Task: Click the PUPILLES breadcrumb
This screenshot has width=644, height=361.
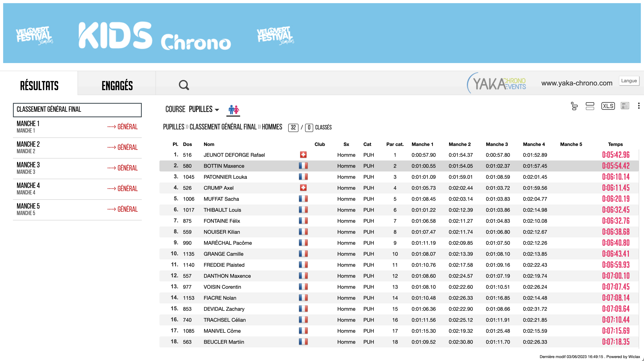Action: [x=174, y=127]
